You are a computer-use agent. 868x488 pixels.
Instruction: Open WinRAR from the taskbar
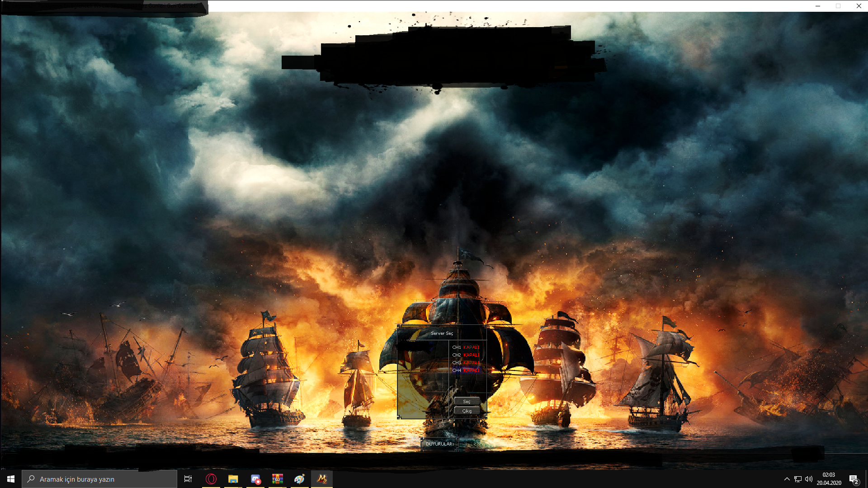point(278,479)
